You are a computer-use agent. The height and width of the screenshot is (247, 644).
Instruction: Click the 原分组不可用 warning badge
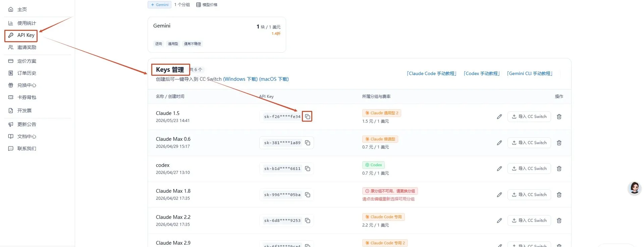click(x=390, y=191)
